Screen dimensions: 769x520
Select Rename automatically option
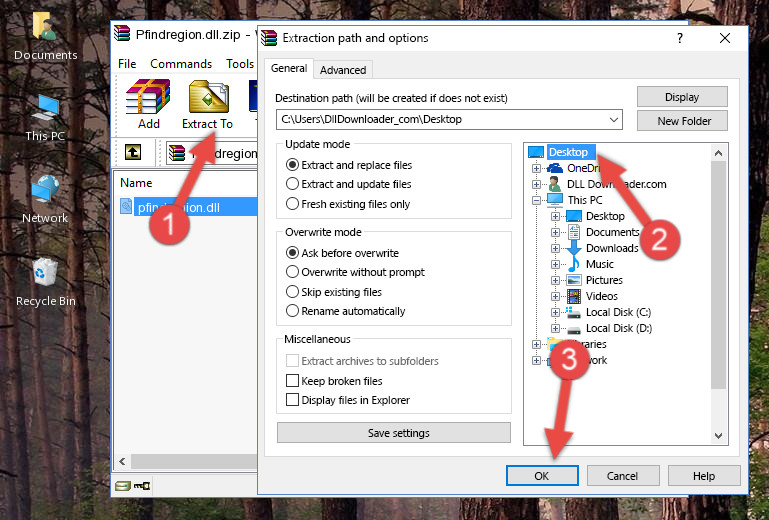(292, 311)
